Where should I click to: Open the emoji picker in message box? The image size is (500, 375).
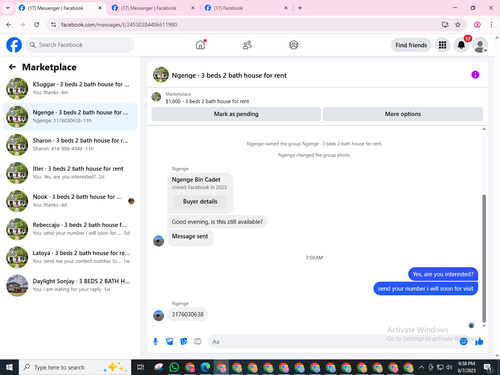pos(463,341)
